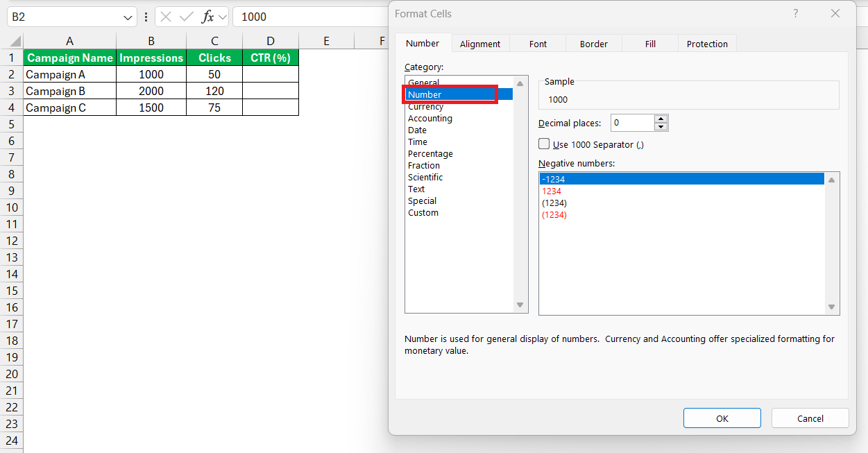This screenshot has width=868, height=453.
Task: Open the Name Box dropdown arrow
Action: pos(128,17)
